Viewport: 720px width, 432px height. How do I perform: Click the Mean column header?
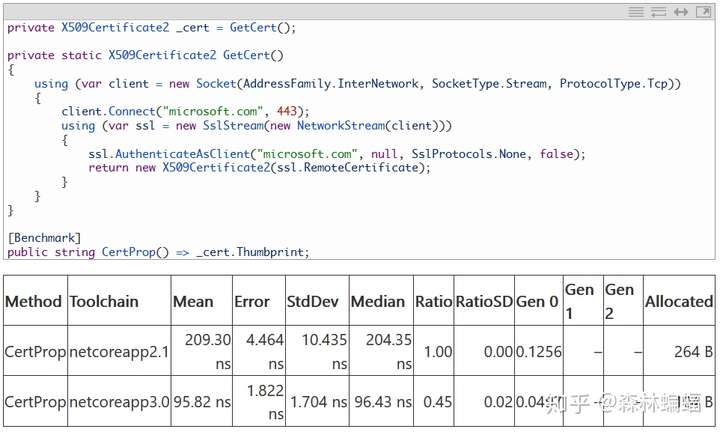pos(192,301)
